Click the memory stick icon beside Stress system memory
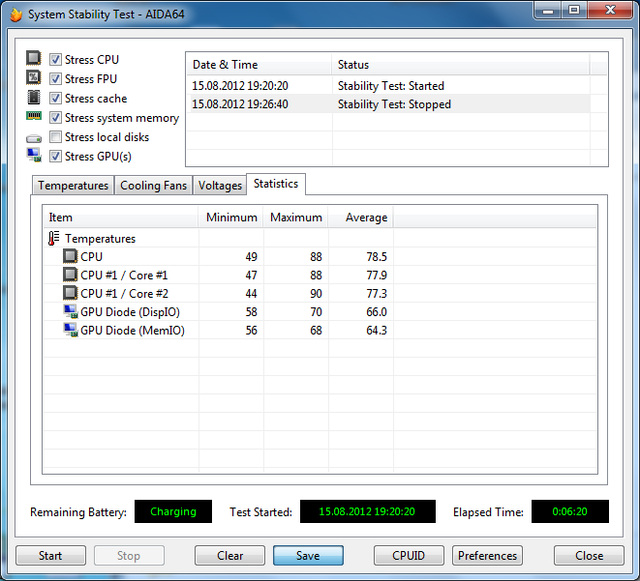640x581 pixels. click(x=34, y=117)
